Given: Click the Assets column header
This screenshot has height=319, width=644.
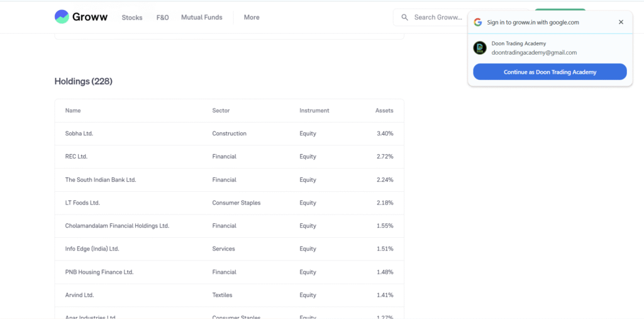Looking at the screenshot, I should (x=384, y=111).
